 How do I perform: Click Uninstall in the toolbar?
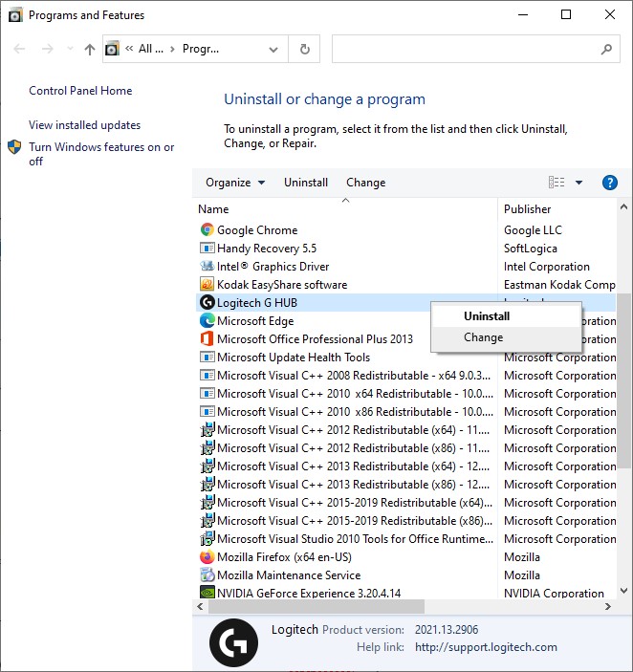[x=306, y=183]
